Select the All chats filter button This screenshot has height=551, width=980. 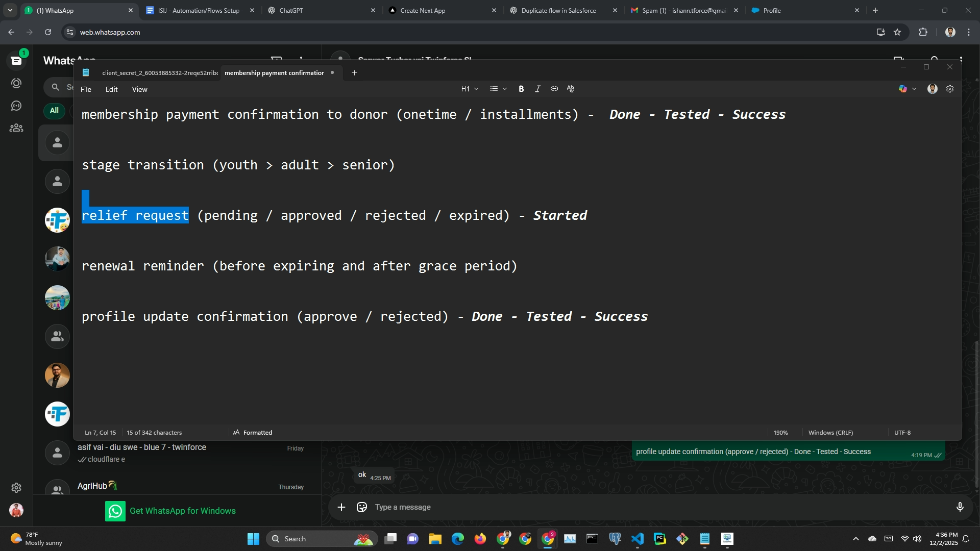click(54, 110)
